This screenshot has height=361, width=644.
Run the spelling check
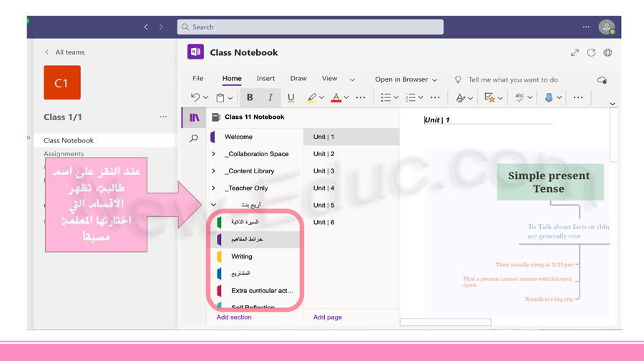[519, 97]
